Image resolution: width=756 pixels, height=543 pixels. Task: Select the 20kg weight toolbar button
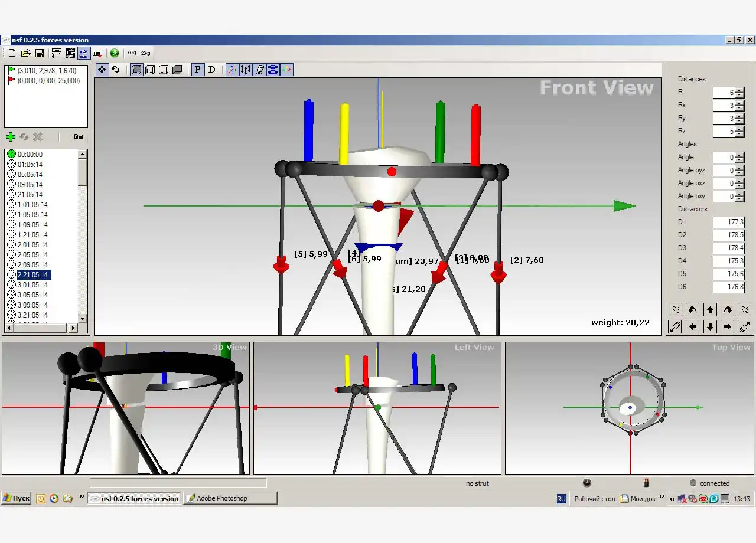click(145, 53)
